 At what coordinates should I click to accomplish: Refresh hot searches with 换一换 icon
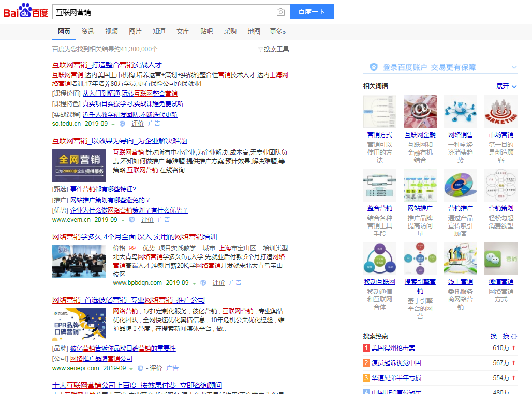click(x=514, y=336)
